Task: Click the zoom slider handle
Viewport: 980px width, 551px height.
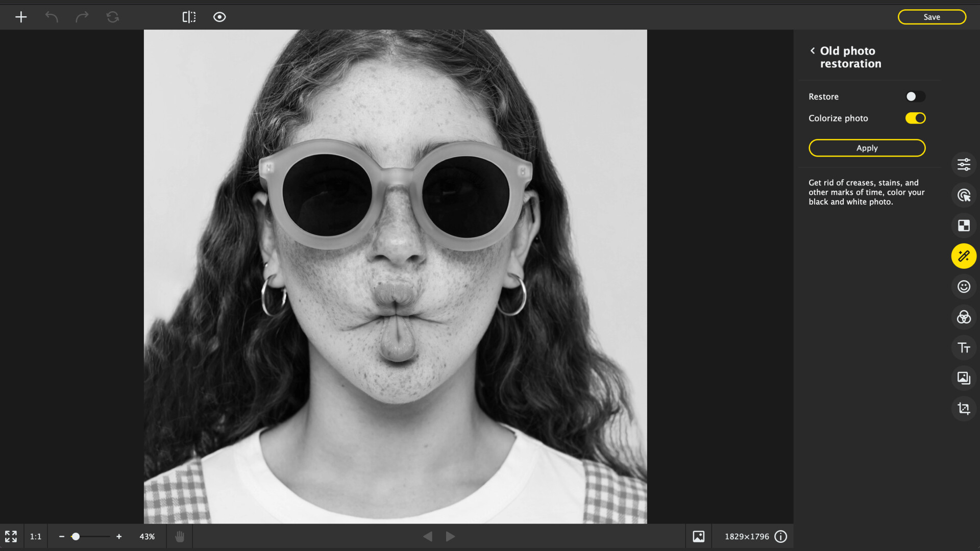Action: tap(76, 536)
